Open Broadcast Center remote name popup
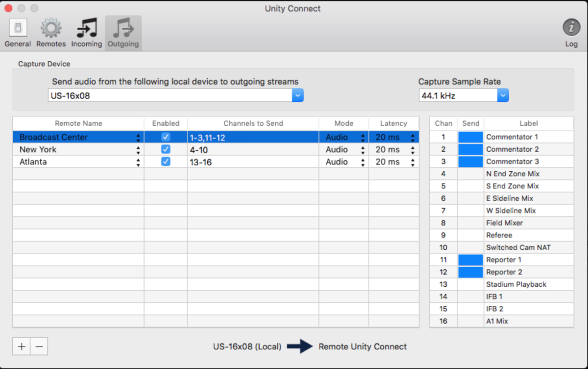The height and width of the screenshot is (369, 588). pyautogui.click(x=138, y=138)
